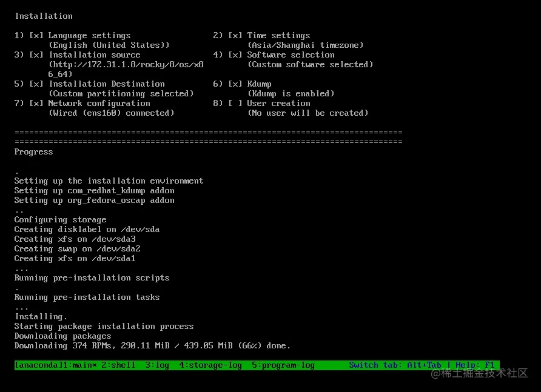541x392 pixels.
Task: Click the 'Downloading packages' line
Action: click(63, 336)
